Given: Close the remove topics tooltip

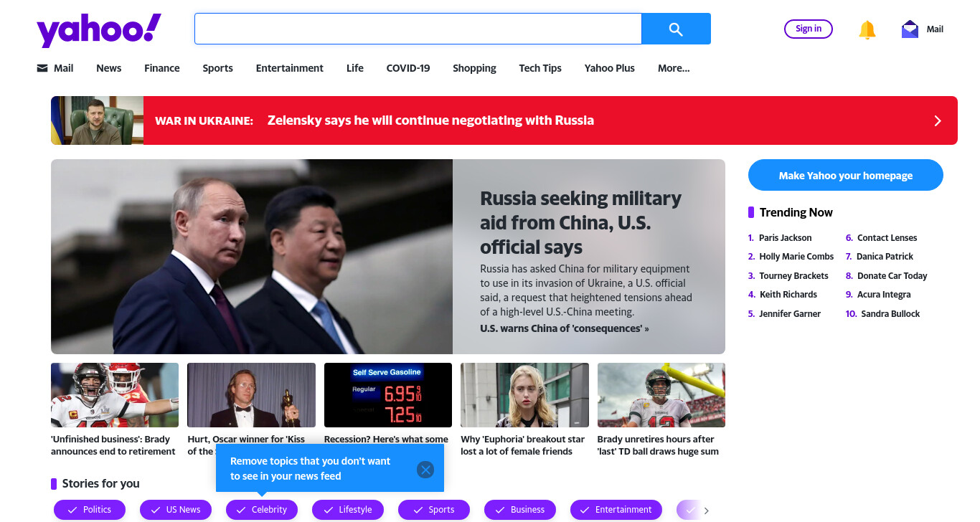Looking at the screenshot, I should pos(425,470).
